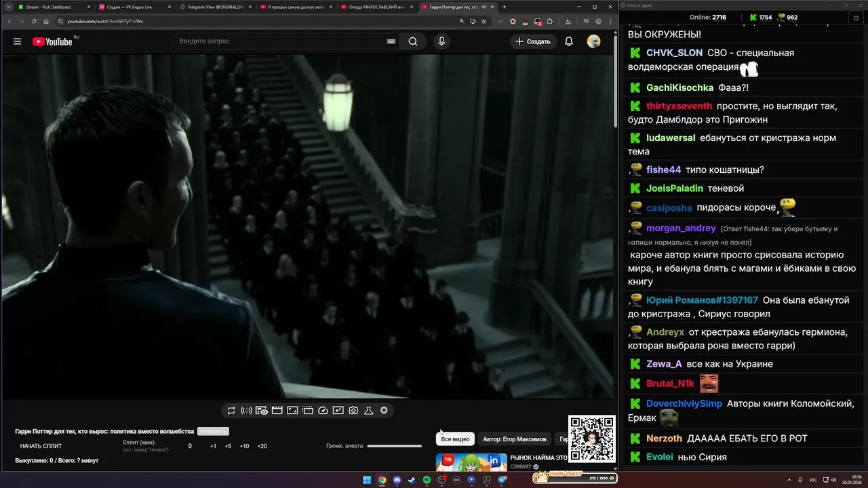
Task: Open browser downloads icon
Action: click(568, 21)
